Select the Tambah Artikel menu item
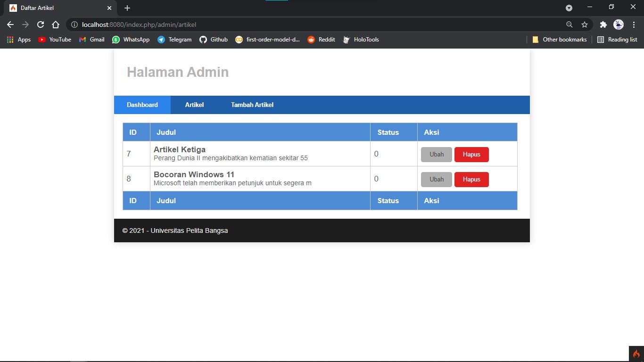Image resolution: width=644 pixels, height=362 pixels. [x=252, y=105]
